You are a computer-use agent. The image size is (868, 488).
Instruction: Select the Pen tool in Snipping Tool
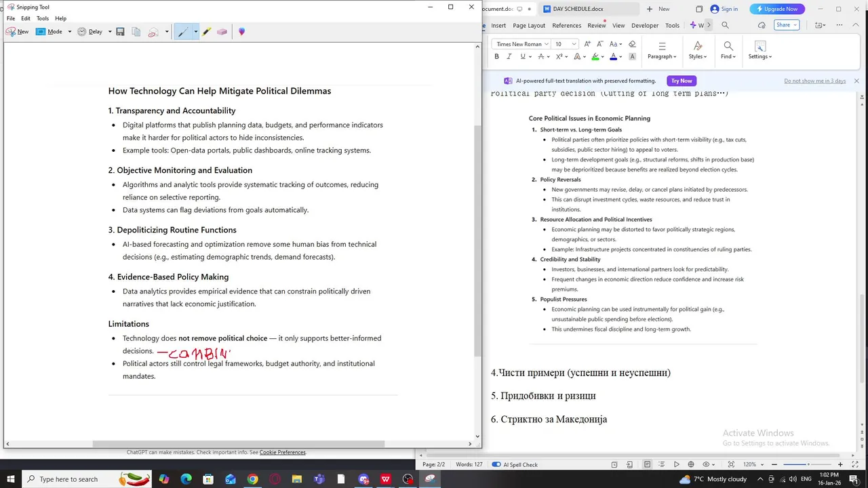point(183,31)
